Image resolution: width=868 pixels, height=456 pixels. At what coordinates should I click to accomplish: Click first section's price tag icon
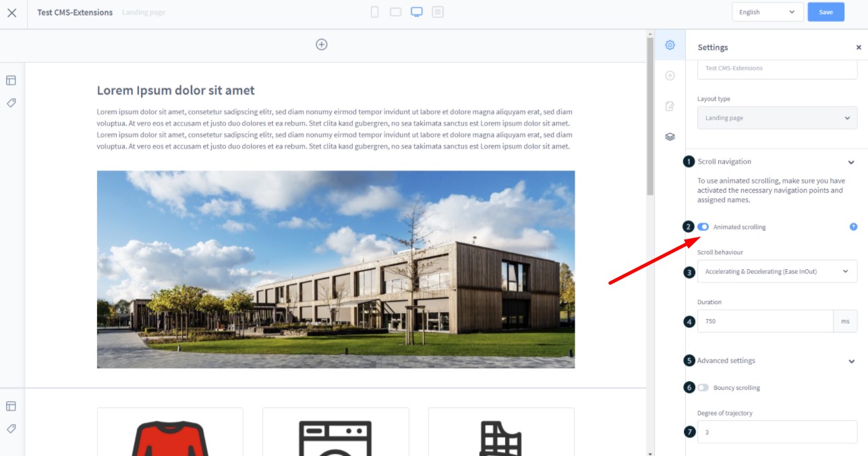point(11,103)
